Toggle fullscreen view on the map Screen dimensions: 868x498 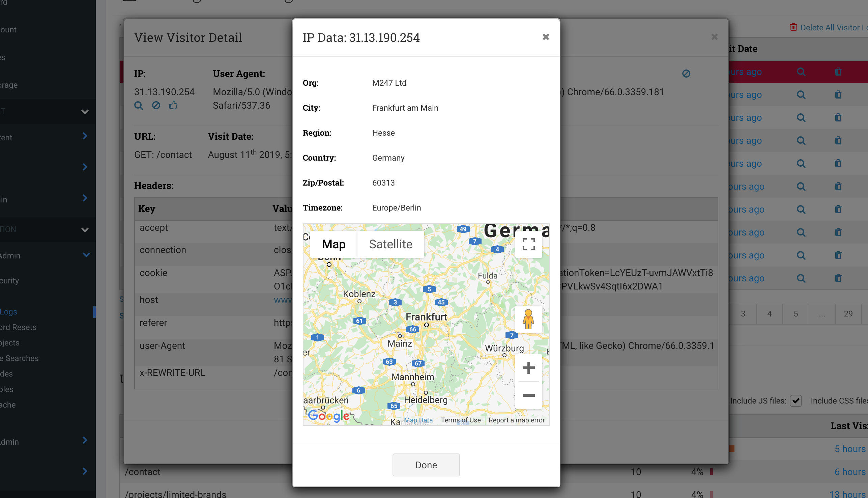(528, 244)
